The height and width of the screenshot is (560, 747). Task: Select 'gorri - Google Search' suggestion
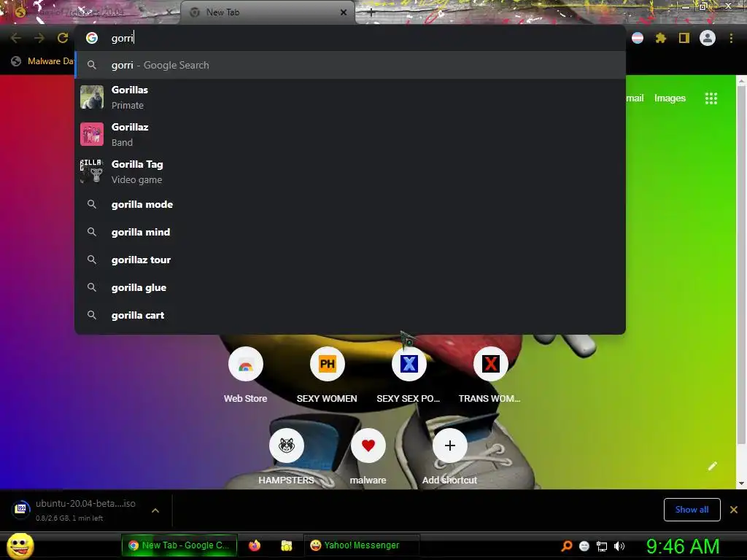click(x=350, y=65)
